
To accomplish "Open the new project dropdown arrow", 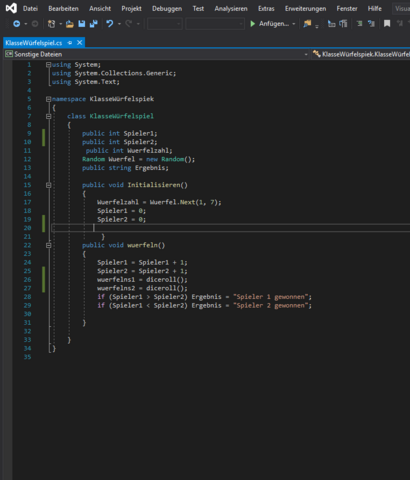I will [60, 24].
